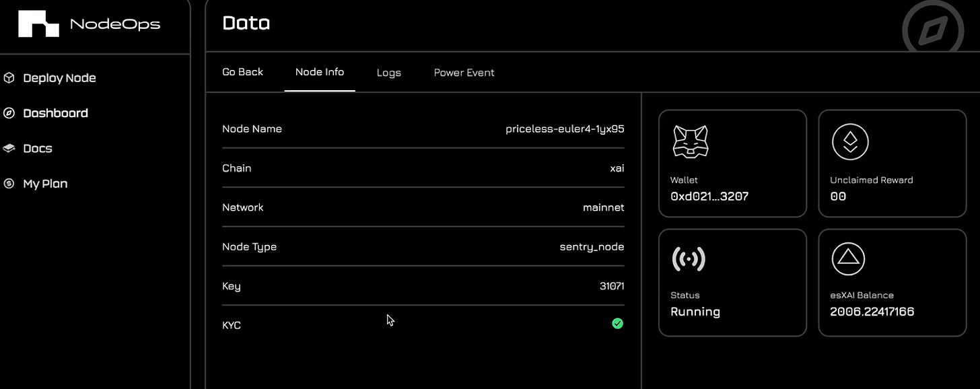Image resolution: width=980 pixels, height=389 pixels.
Task: Click the Node Name label
Action: click(252, 129)
